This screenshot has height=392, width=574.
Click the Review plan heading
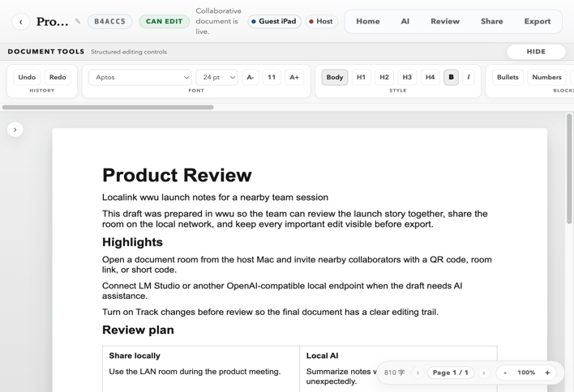(x=138, y=330)
